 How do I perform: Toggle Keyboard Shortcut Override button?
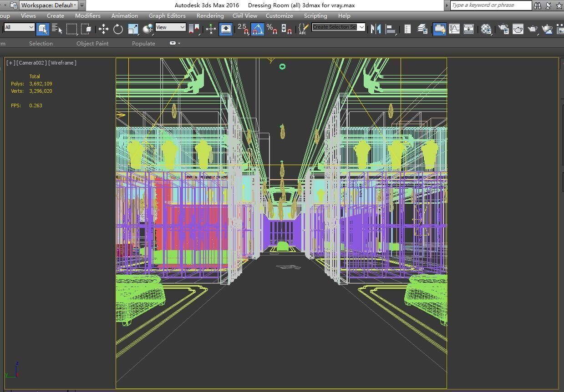point(226,29)
